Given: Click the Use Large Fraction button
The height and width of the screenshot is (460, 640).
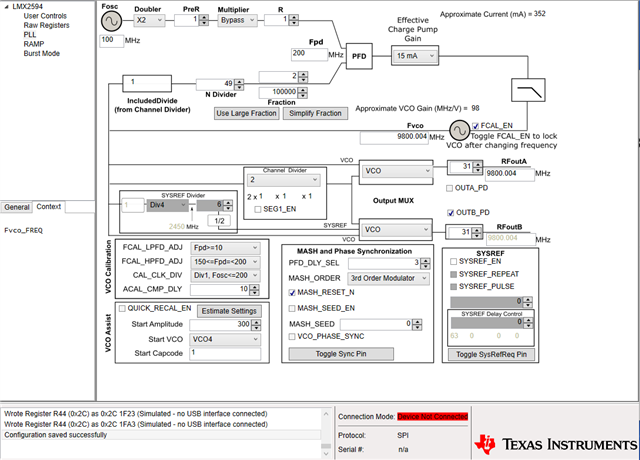Looking at the screenshot, I should click(x=247, y=113).
